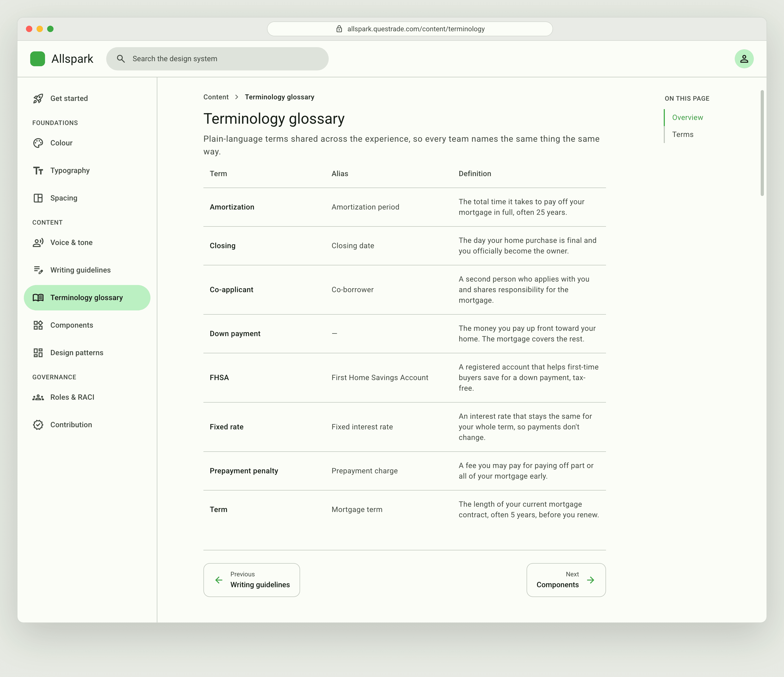Click the Search the design system field
This screenshot has height=677, width=784.
coord(217,59)
